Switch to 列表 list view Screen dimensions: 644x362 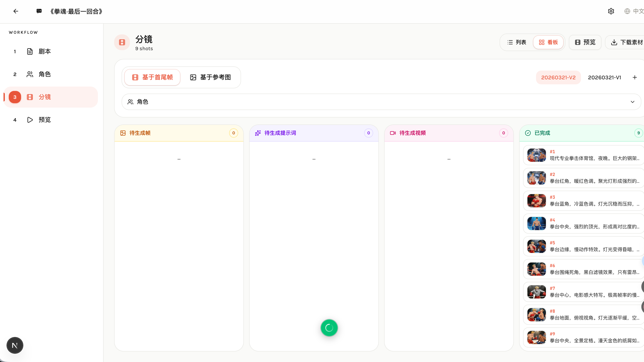516,43
